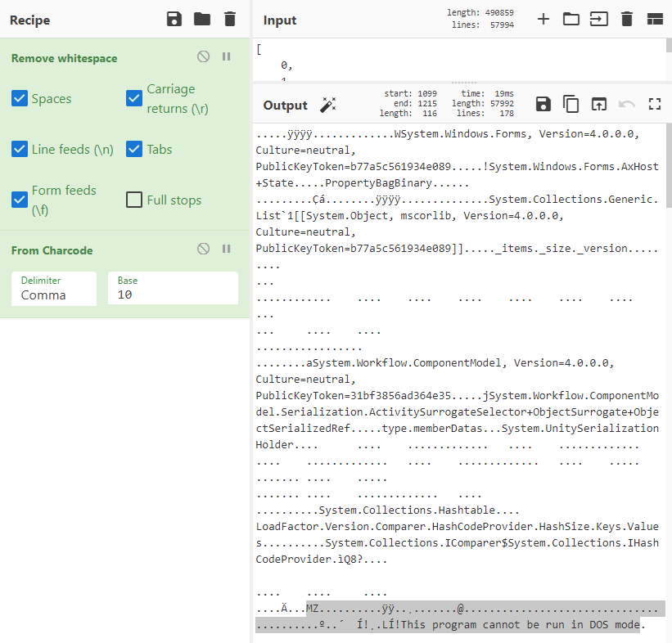The width and height of the screenshot is (672, 643).
Task: Reset pane layout icon
Action: click(x=655, y=20)
